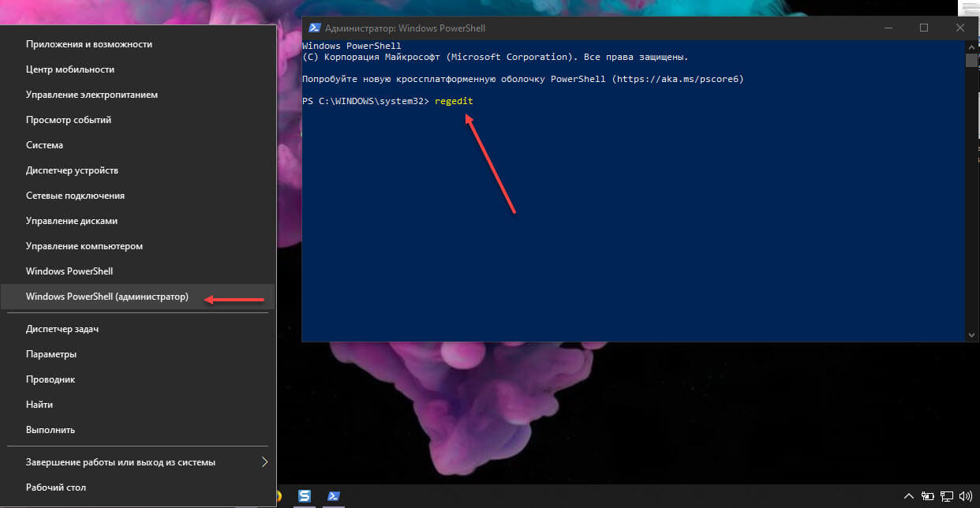The image size is (980, 508).
Task: Click the typed regedit command text
Action: pos(454,102)
